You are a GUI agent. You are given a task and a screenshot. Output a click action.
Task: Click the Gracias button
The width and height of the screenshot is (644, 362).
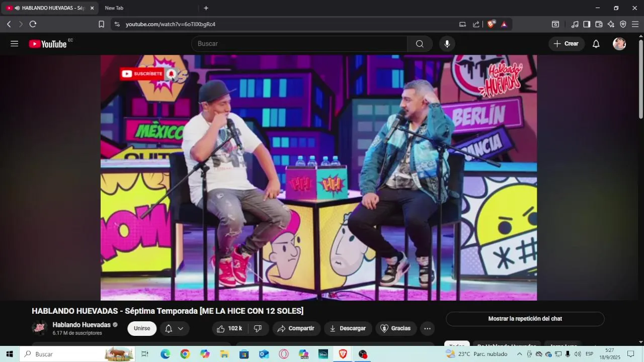coord(396,328)
